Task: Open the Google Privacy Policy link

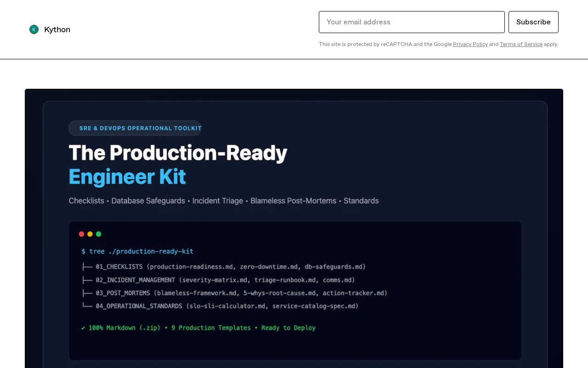Action: coord(470,44)
